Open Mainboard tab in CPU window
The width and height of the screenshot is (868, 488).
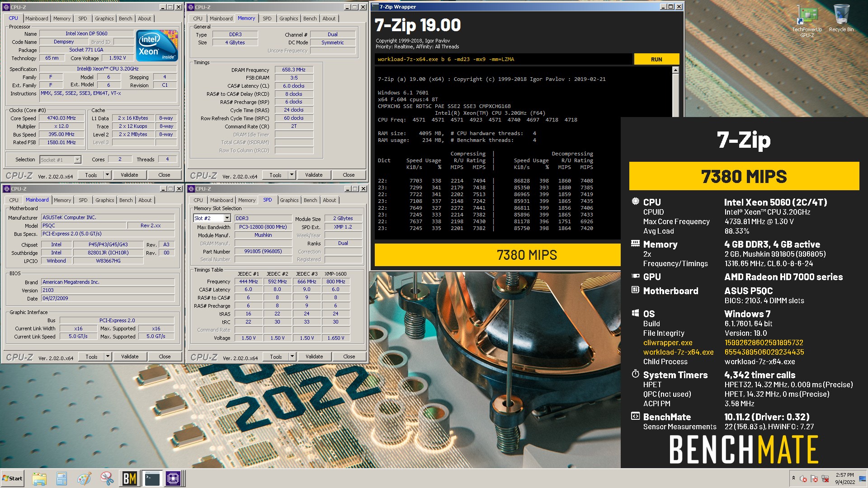point(37,19)
